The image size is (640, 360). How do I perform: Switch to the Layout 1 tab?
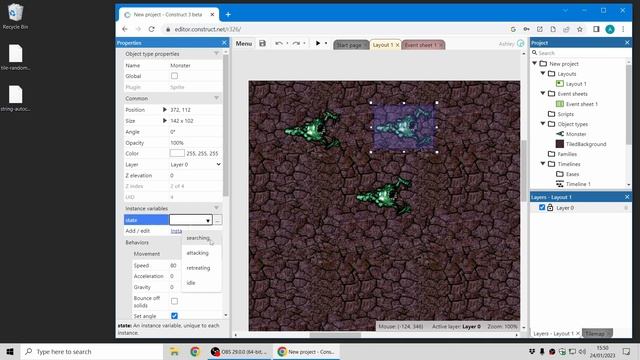coord(382,45)
